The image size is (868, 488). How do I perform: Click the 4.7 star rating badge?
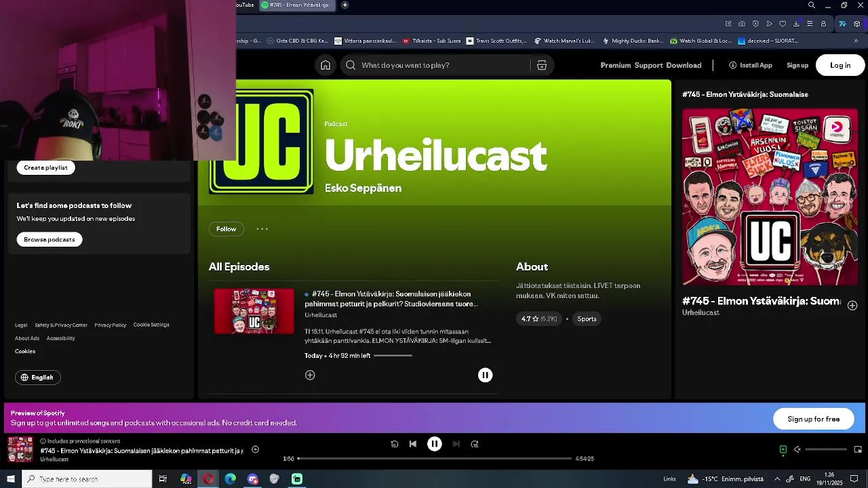pyautogui.click(x=539, y=319)
